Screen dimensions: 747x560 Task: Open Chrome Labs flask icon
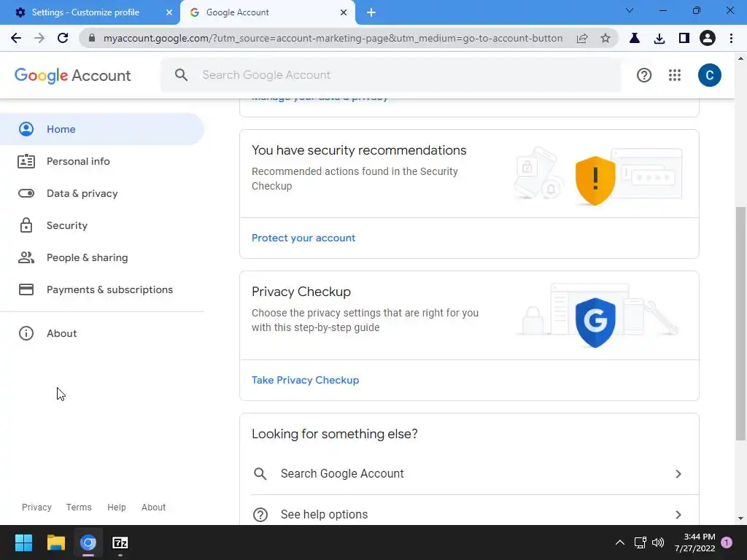[x=635, y=38]
